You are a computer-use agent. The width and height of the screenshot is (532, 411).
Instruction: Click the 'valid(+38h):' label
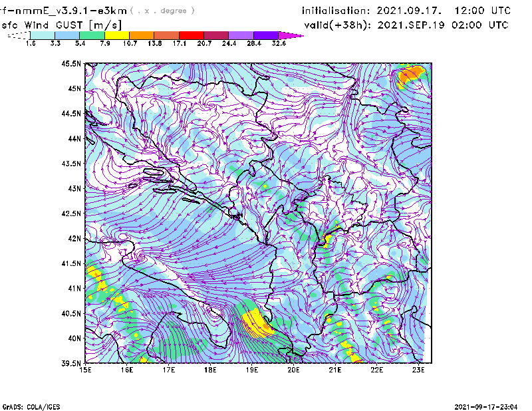[338, 25]
